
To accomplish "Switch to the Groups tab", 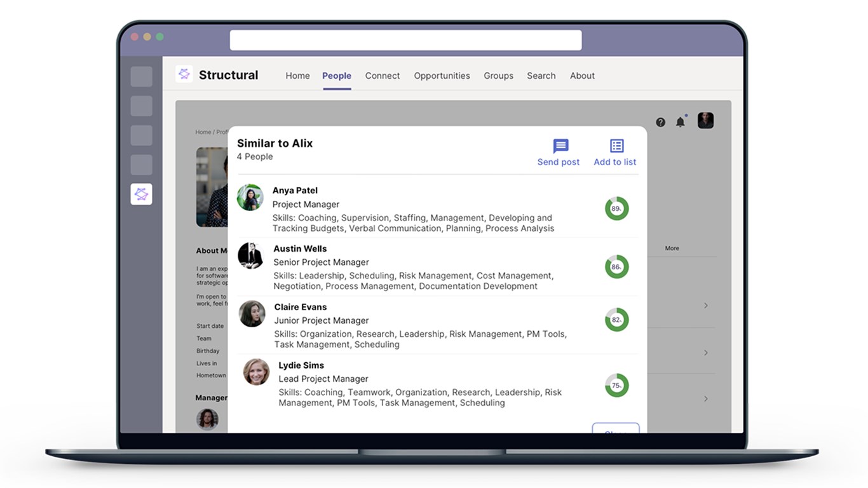I will tap(498, 76).
